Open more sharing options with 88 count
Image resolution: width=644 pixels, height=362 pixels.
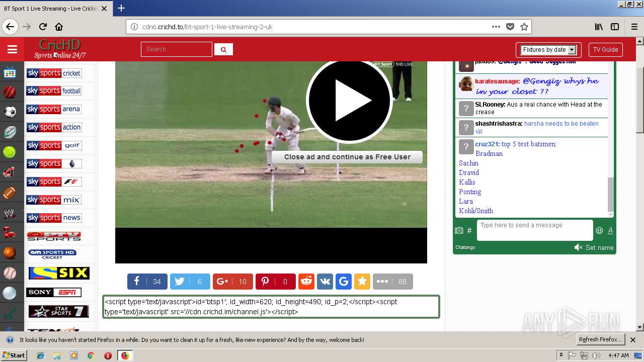pyautogui.click(x=392, y=282)
